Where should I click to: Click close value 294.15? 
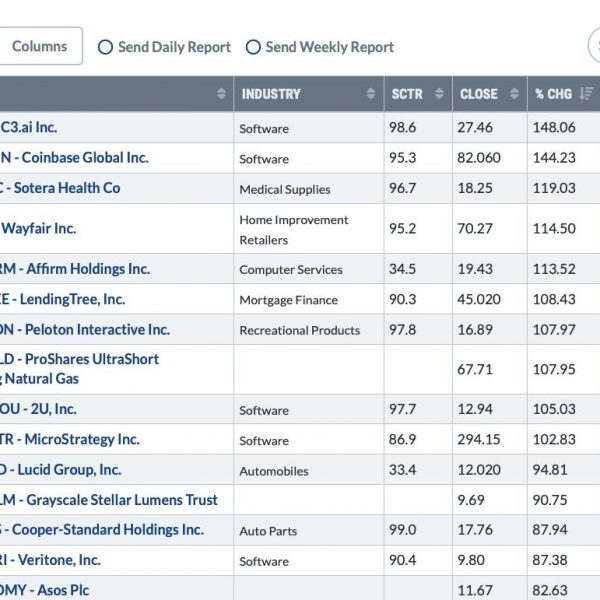[x=479, y=439]
